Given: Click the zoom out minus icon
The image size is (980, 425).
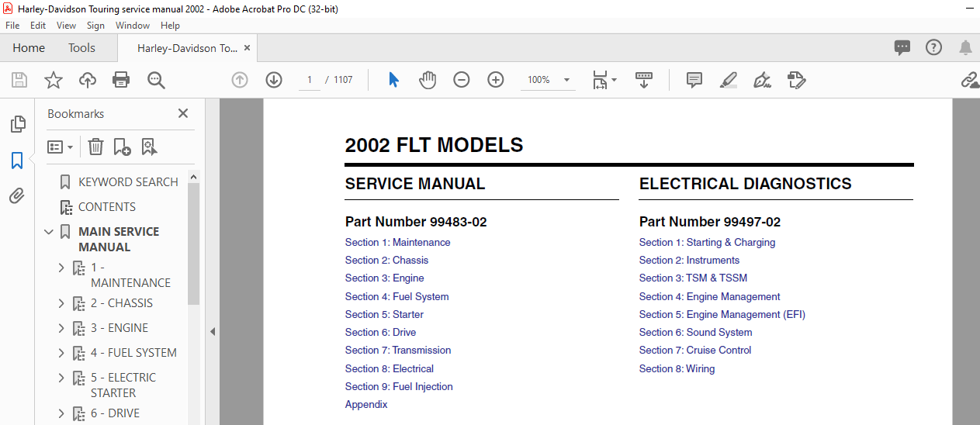Looking at the screenshot, I should (462, 80).
